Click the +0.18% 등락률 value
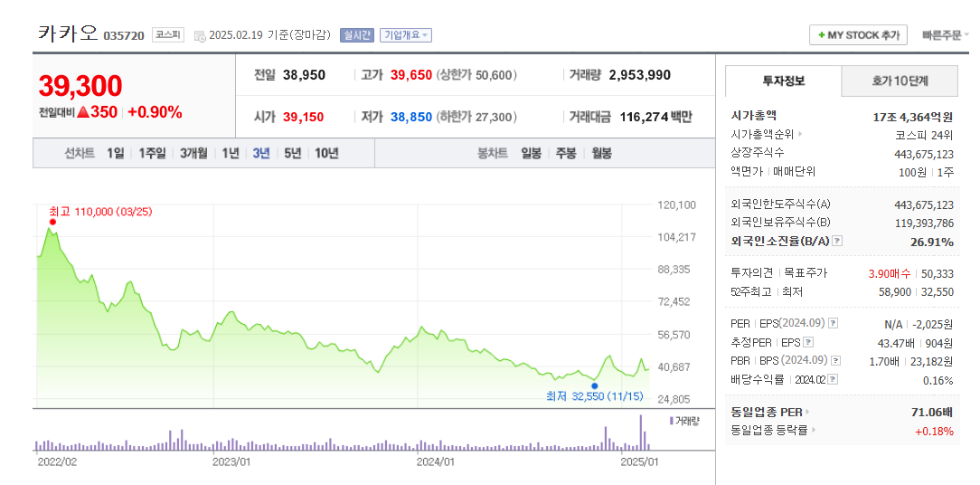Viewport: 980px width, 485px height. pos(935,431)
